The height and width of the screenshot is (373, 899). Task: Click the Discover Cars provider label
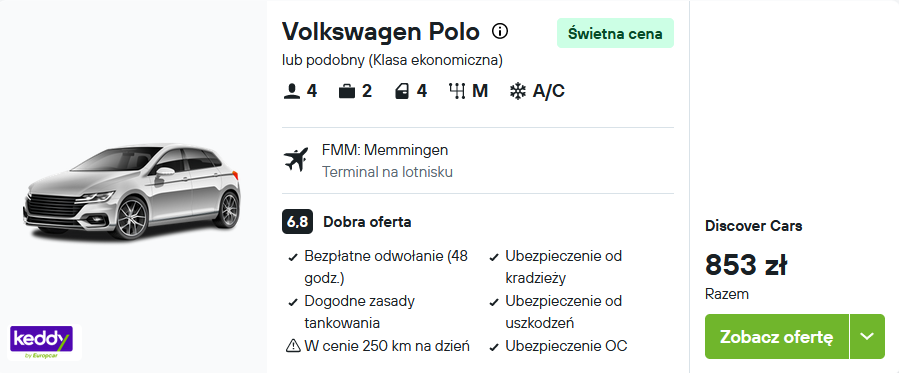coord(753,226)
